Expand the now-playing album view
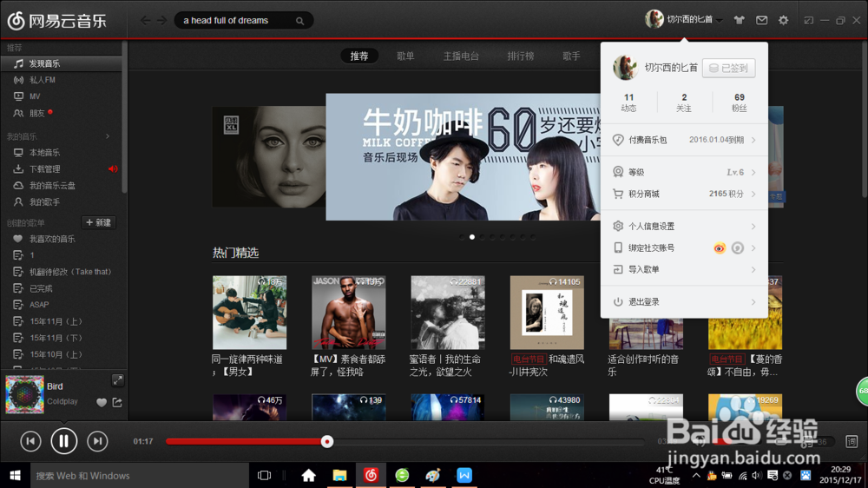 [x=117, y=380]
